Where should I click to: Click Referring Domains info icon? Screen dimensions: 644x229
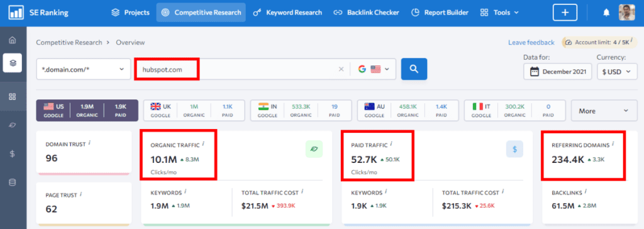click(613, 144)
